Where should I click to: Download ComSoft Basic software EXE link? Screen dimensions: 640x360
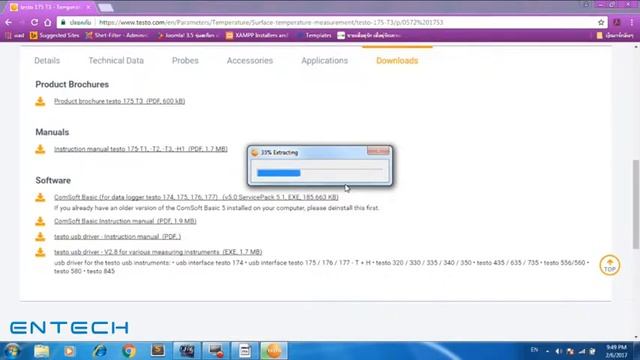click(x=196, y=197)
